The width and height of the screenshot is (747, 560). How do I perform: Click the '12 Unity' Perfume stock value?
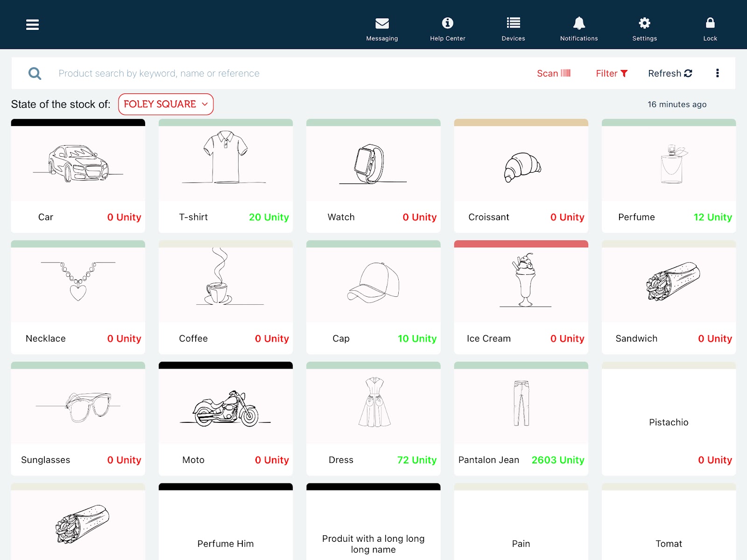click(x=712, y=217)
